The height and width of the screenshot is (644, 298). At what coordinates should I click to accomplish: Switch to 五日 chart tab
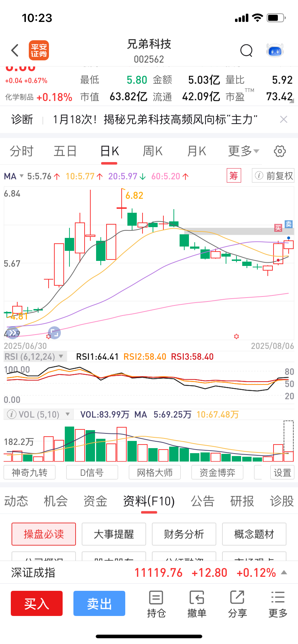[65, 151]
